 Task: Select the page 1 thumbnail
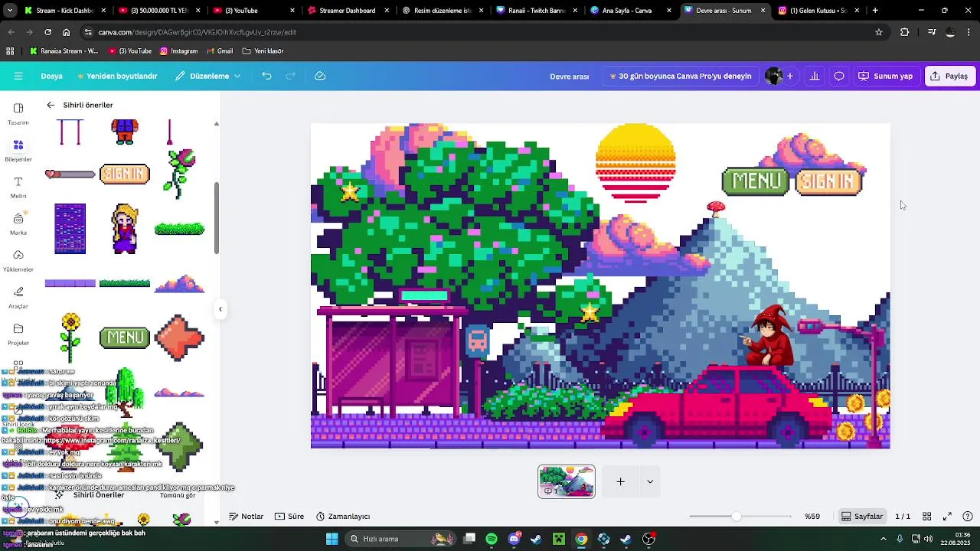(567, 481)
